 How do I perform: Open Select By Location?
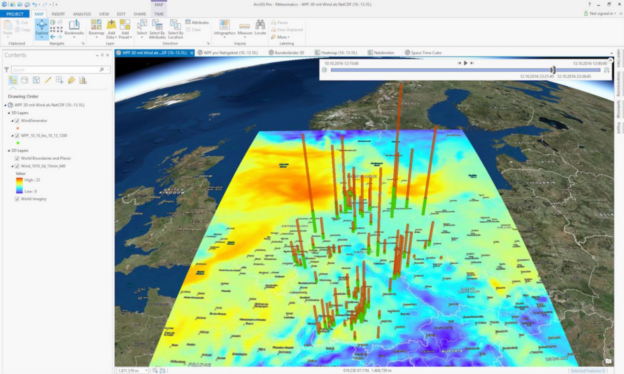pos(175,28)
